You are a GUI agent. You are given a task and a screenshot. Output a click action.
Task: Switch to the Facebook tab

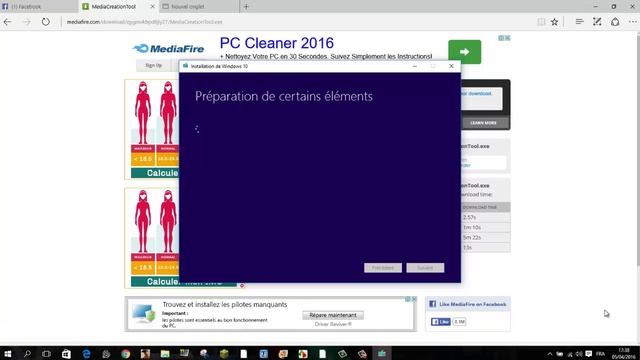click(x=39, y=7)
